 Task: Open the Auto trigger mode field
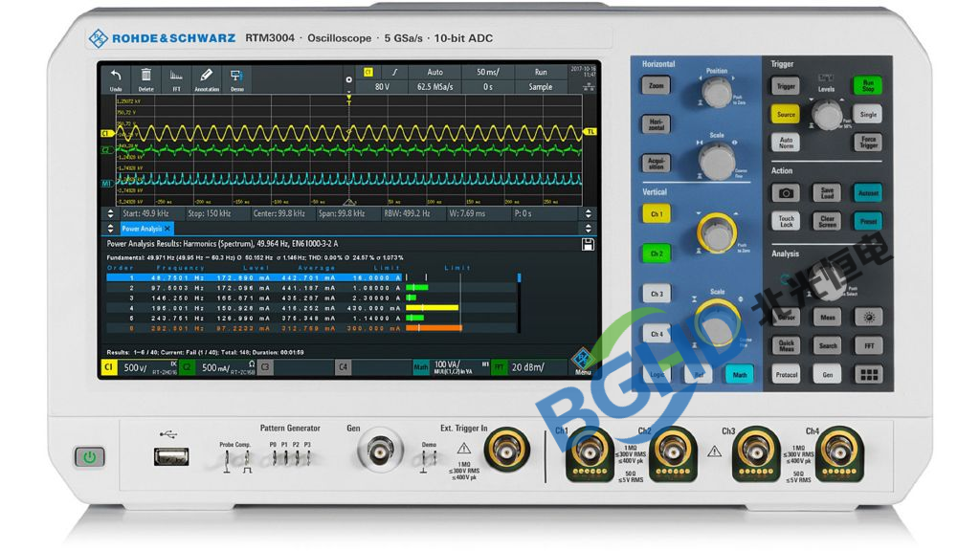(x=435, y=72)
